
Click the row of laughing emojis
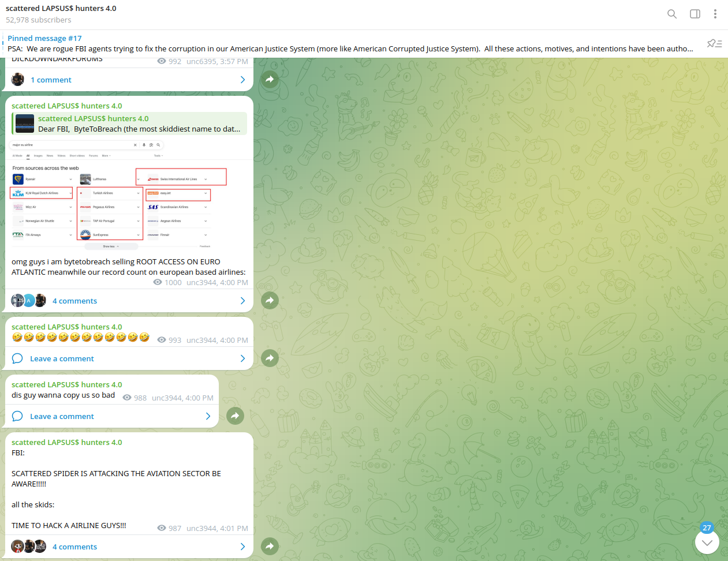pyautogui.click(x=81, y=337)
